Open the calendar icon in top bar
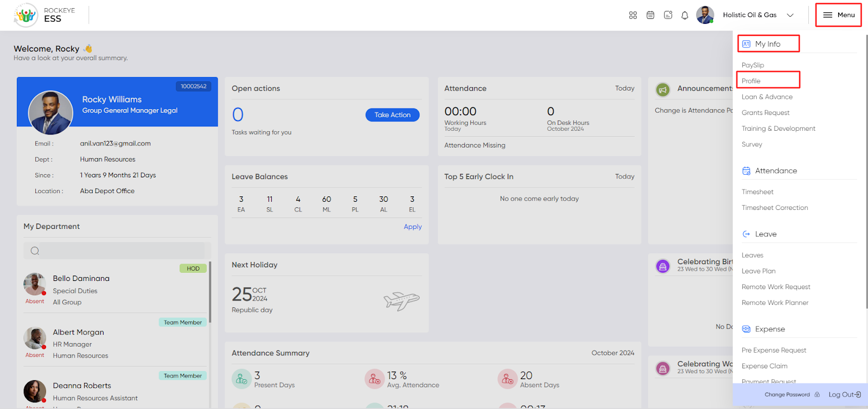 650,15
